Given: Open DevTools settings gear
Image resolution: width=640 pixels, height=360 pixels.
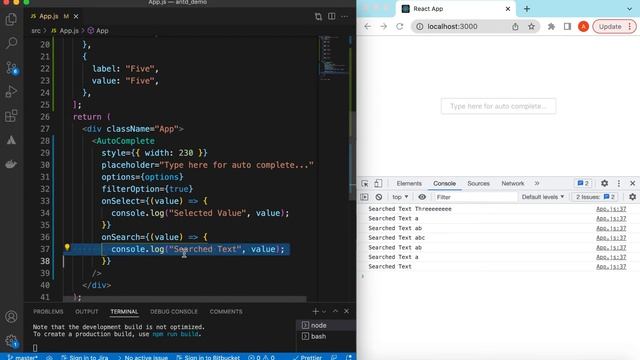Looking at the screenshot, I should 604,183.
